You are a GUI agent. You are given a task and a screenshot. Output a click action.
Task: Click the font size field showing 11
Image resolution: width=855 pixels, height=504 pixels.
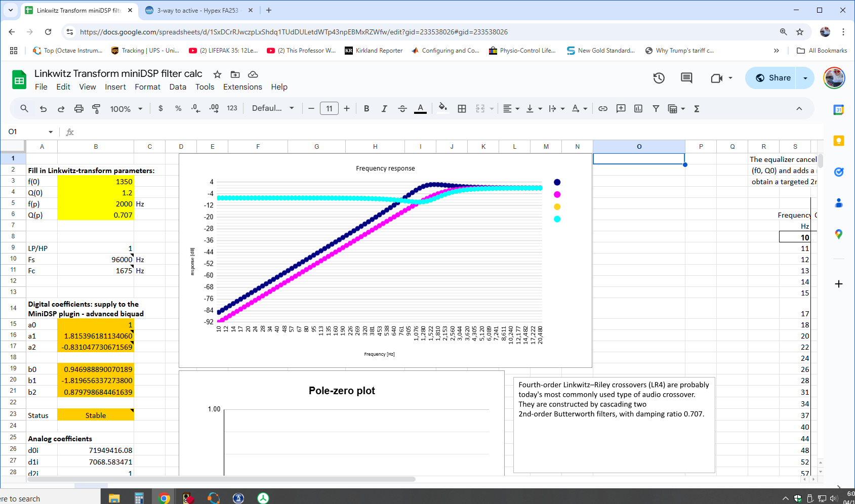point(329,108)
